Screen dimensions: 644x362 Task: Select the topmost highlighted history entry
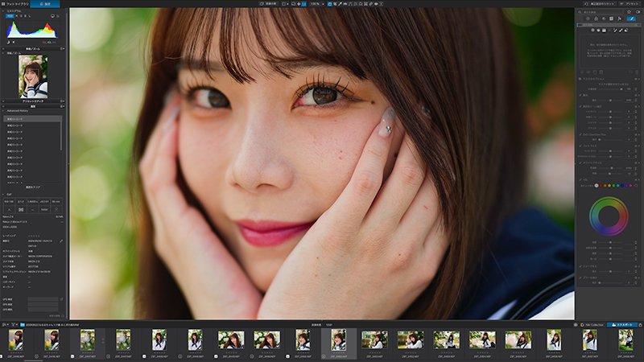(x=32, y=119)
